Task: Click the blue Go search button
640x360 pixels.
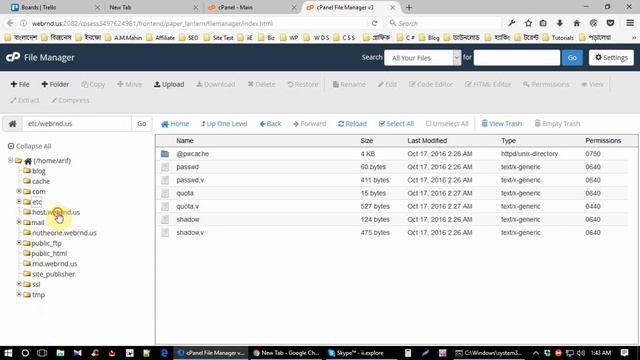Action: 572,58
